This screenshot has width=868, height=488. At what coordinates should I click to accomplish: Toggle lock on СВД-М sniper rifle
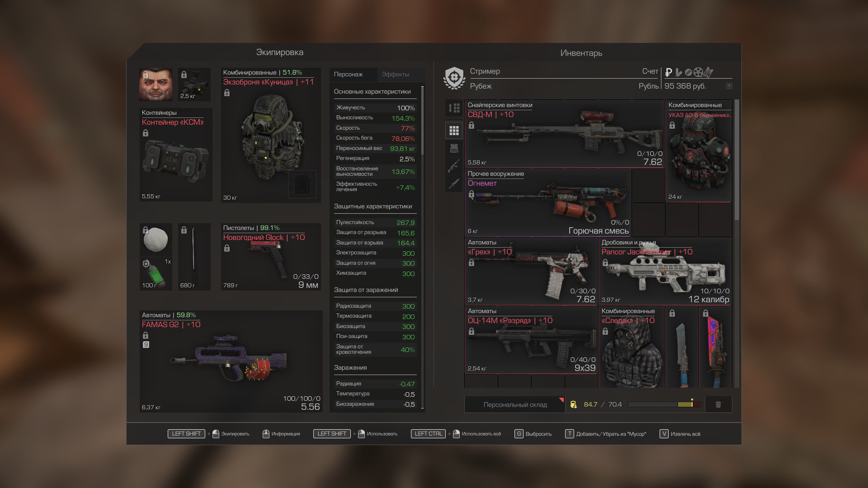[472, 126]
